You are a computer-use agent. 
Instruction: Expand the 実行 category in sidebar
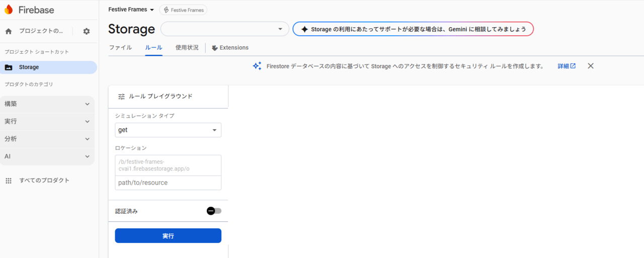click(x=47, y=122)
